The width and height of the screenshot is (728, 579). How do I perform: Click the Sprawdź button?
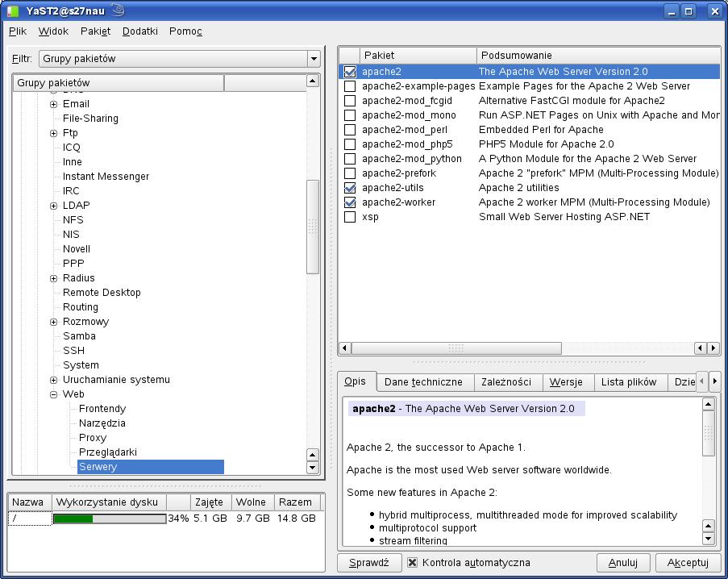click(369, 563)
